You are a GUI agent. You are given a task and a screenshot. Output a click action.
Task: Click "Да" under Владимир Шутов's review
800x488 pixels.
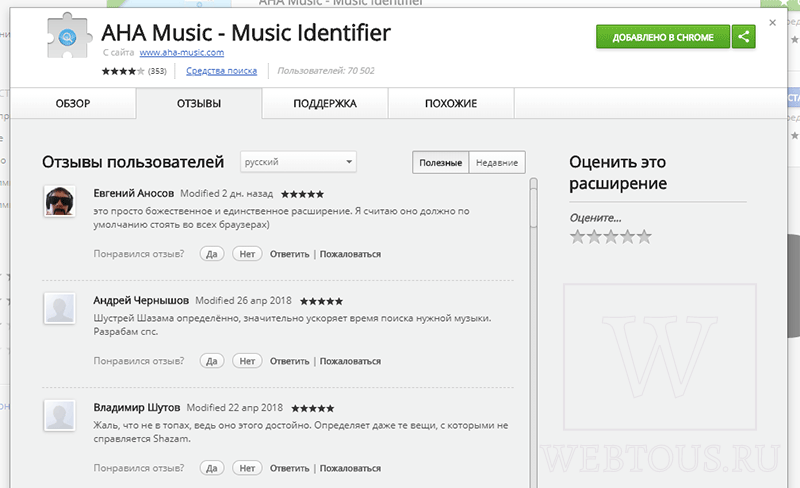click(x=212, y=468)
